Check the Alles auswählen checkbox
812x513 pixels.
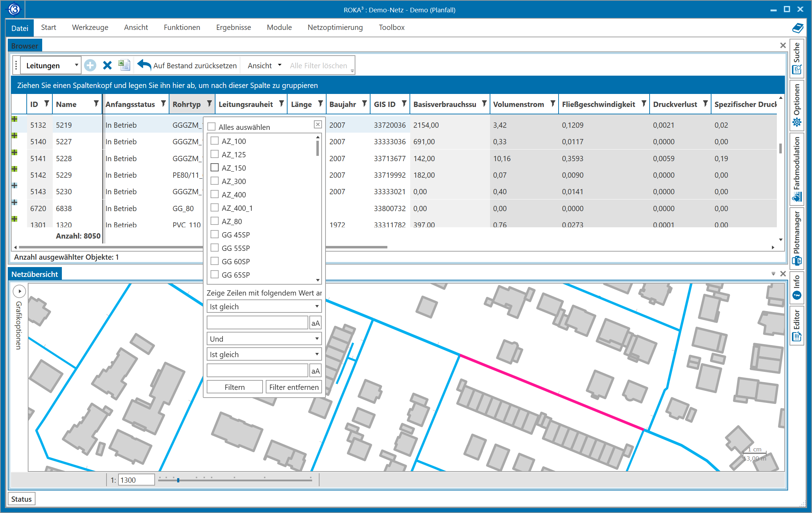click(x=212, y=127)
